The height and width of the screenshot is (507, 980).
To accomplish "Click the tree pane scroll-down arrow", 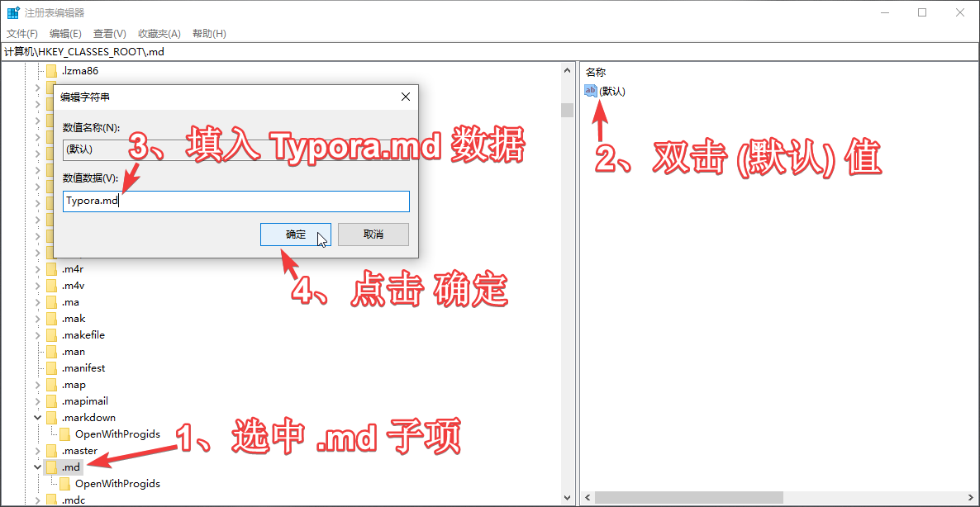I will [567, 498].
